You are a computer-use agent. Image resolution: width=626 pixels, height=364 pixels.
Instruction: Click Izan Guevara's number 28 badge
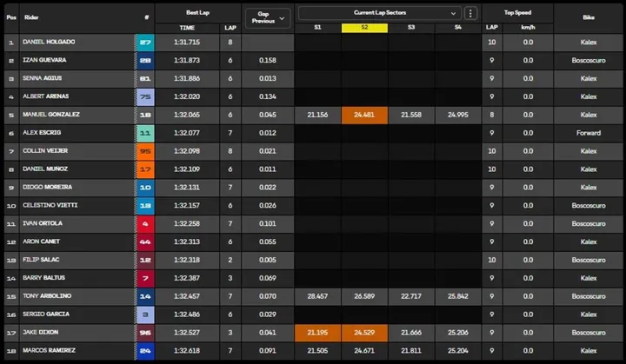[145, 60]
